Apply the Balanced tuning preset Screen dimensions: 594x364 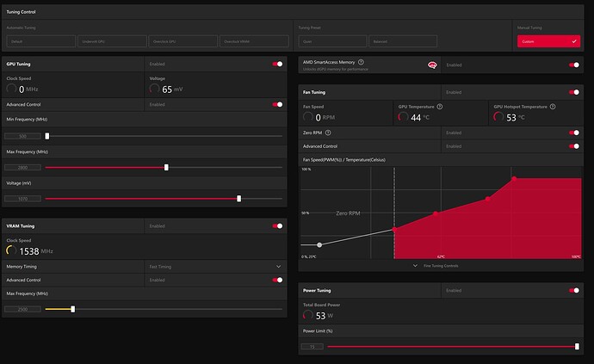403,41
